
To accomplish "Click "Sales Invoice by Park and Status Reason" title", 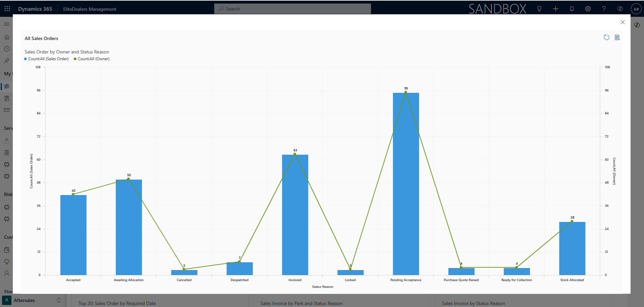I will [x=301, y=303].
